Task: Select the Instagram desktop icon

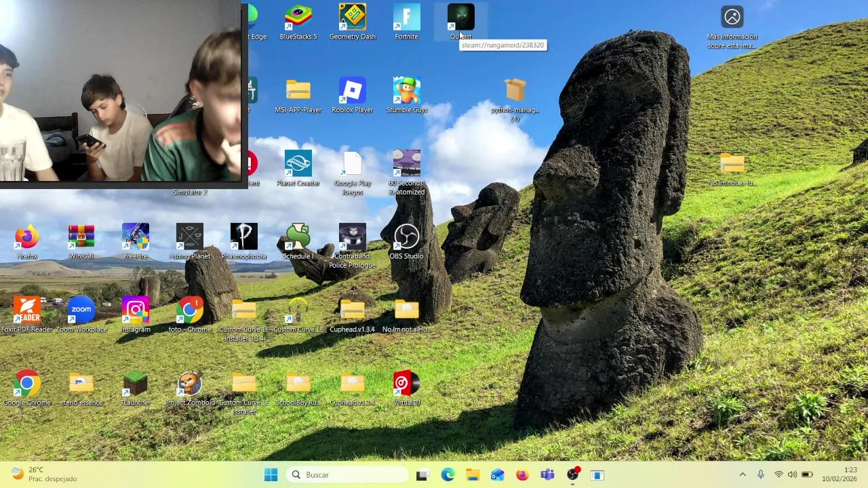Action: click(136, 315)
